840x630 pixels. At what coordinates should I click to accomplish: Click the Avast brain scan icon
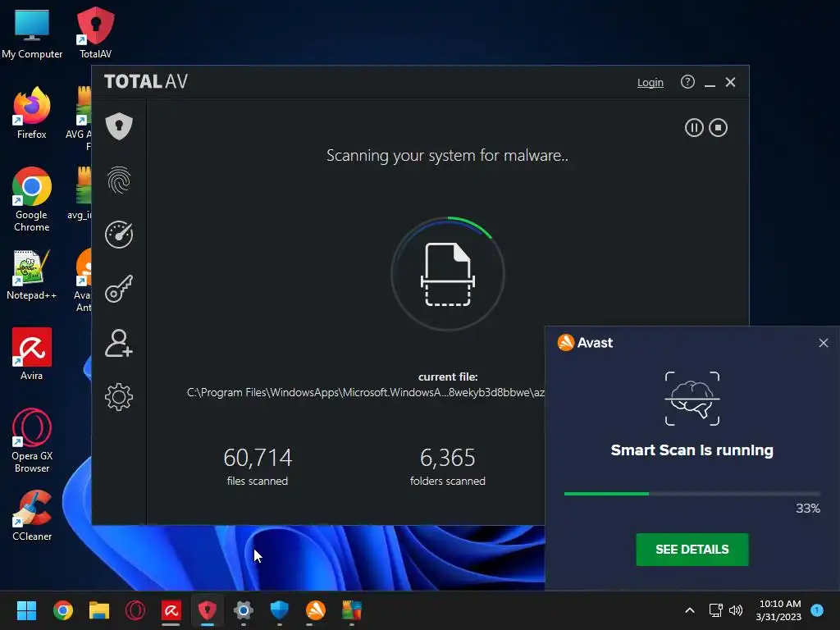tap(692, 399)
